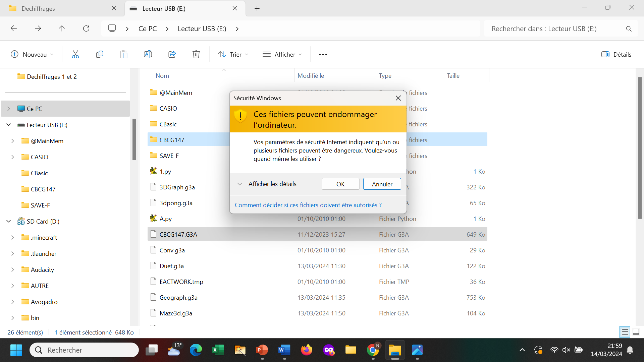Open the Trier sort dropdown
Screen dimensions: 644x362
(x=233, y=54)
